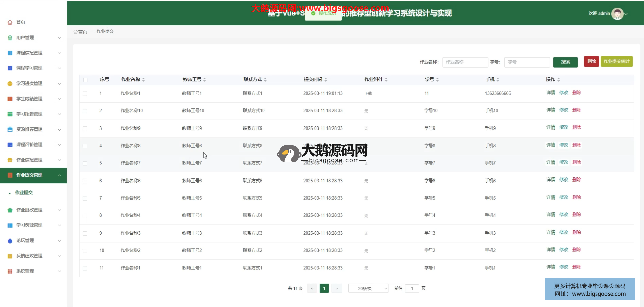Open the 作业批改管理 menu
The height and width of the screenshot is (307, 644).
[x=30, y=210]
